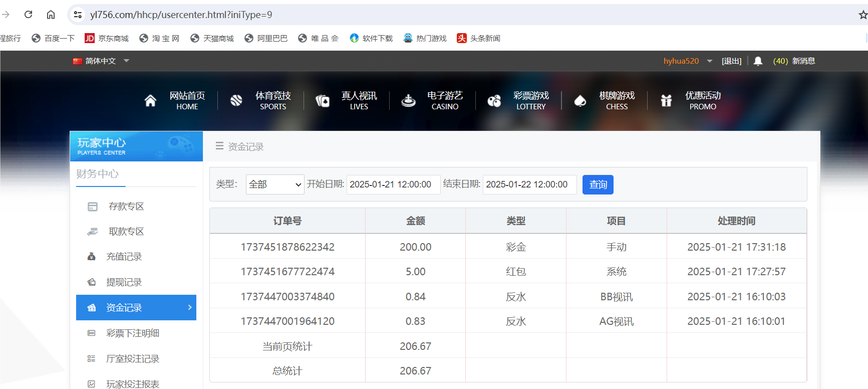Click the promo gift box icon
The width and height of the screenshot is (868, 389).
click(666, 101)
